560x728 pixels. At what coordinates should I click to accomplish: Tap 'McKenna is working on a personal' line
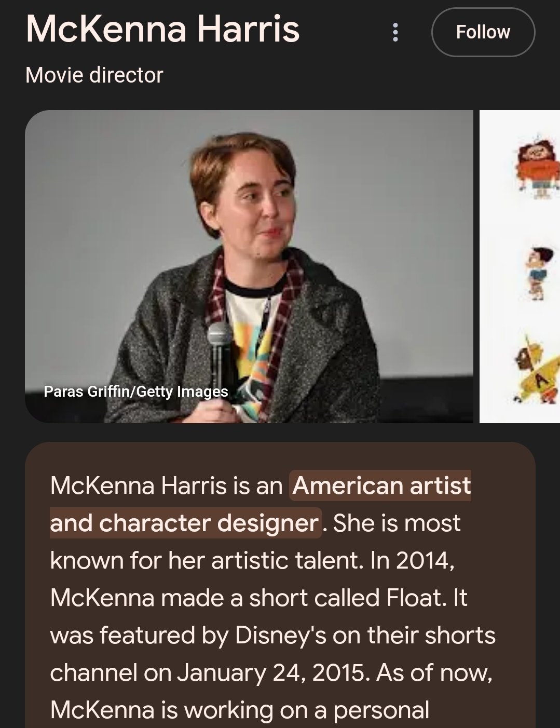point(240,710)
